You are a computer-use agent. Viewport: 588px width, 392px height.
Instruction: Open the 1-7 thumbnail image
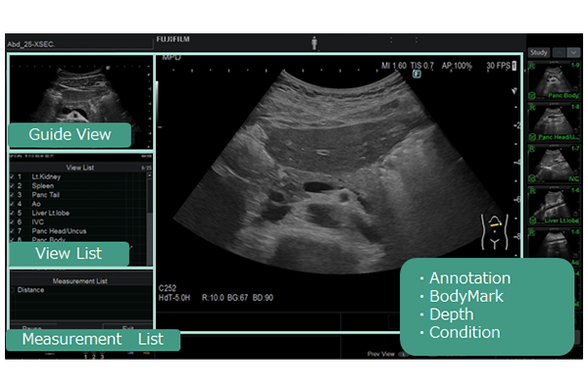555,165
